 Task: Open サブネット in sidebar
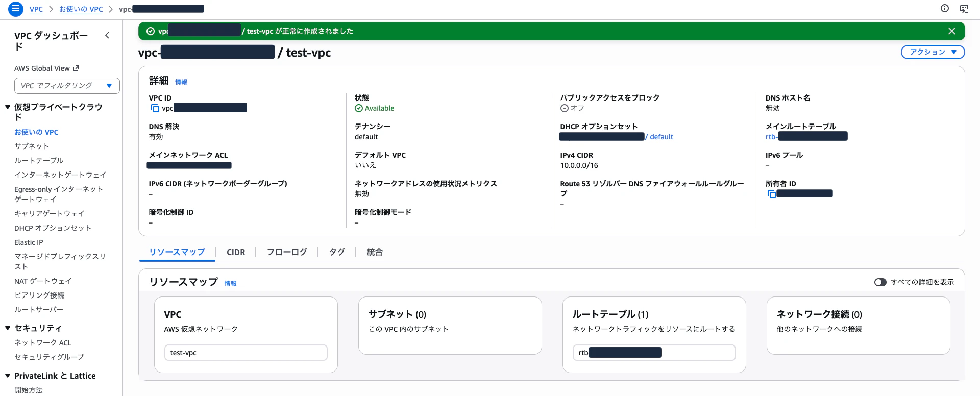click(32, 146)
